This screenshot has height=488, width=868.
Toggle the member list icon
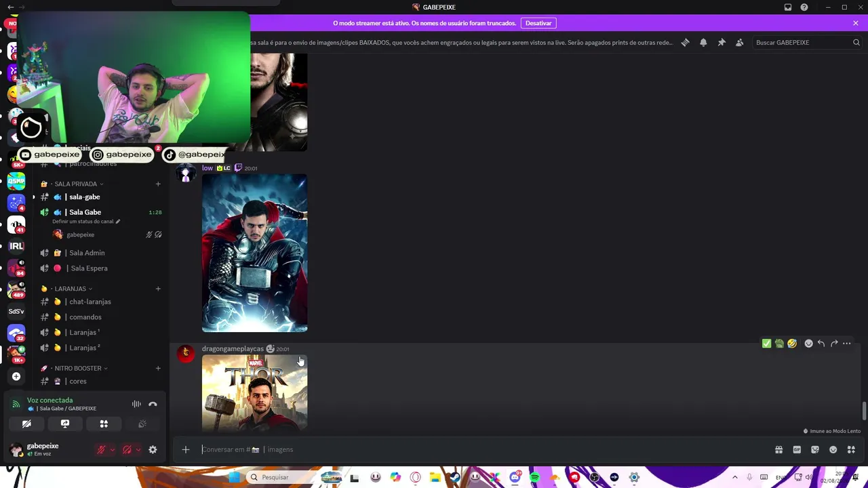[740, 42]
